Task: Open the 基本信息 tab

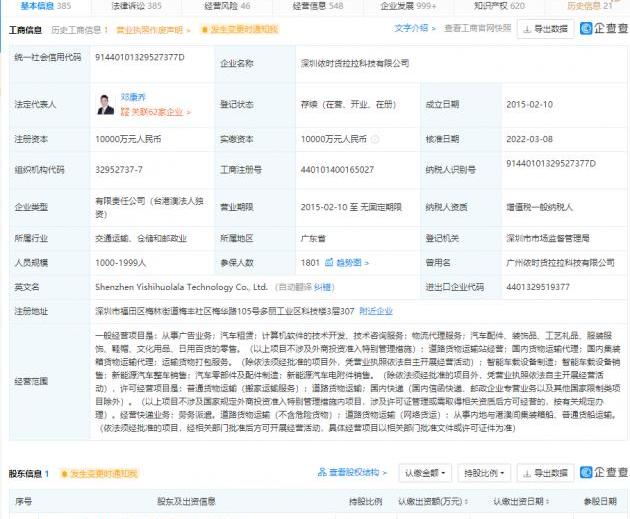Action: tap(45, 6)
